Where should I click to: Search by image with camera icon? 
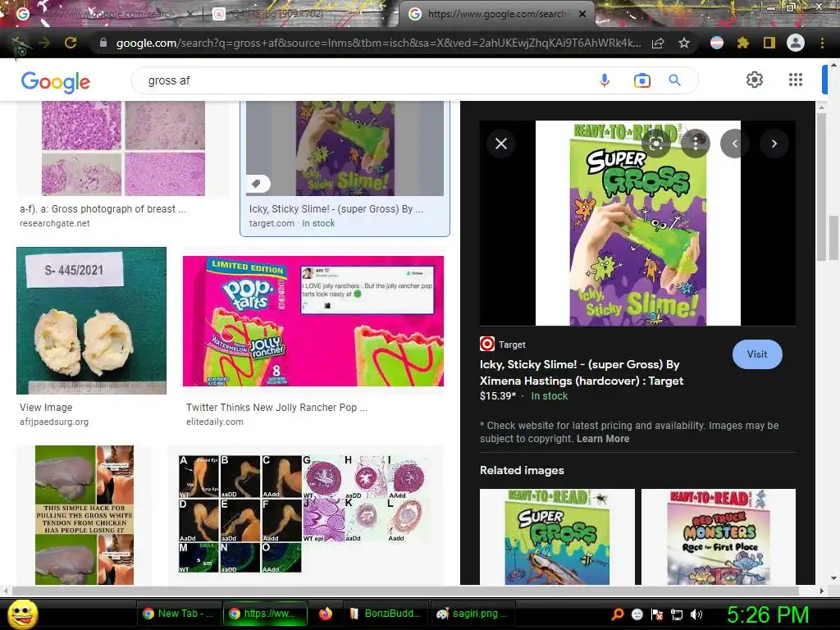(x=641, y=80)
